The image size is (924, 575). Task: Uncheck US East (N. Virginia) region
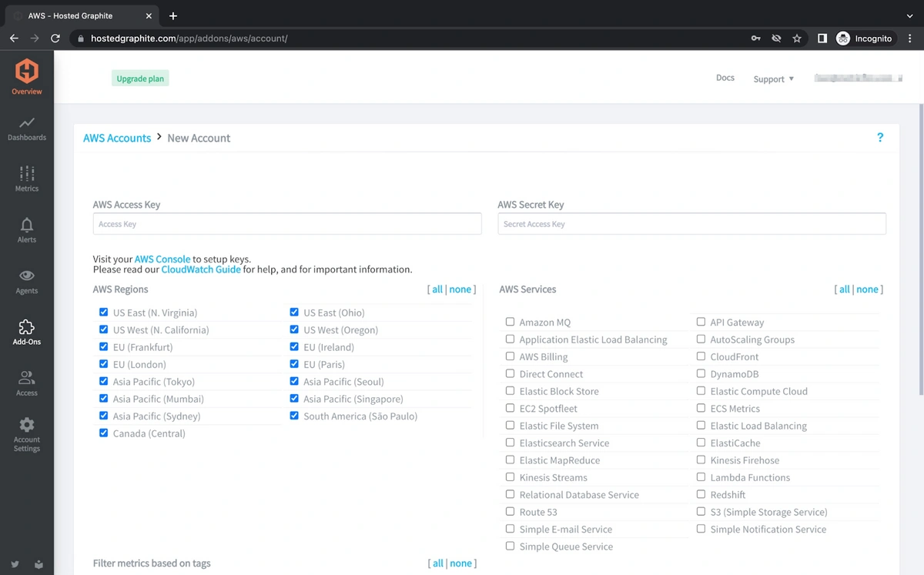point(103,313)
